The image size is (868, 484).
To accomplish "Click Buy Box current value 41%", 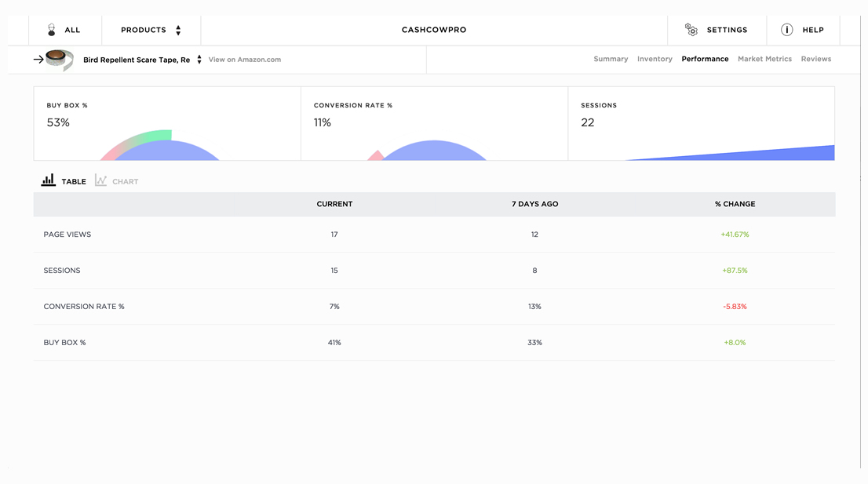I will 334,342.
